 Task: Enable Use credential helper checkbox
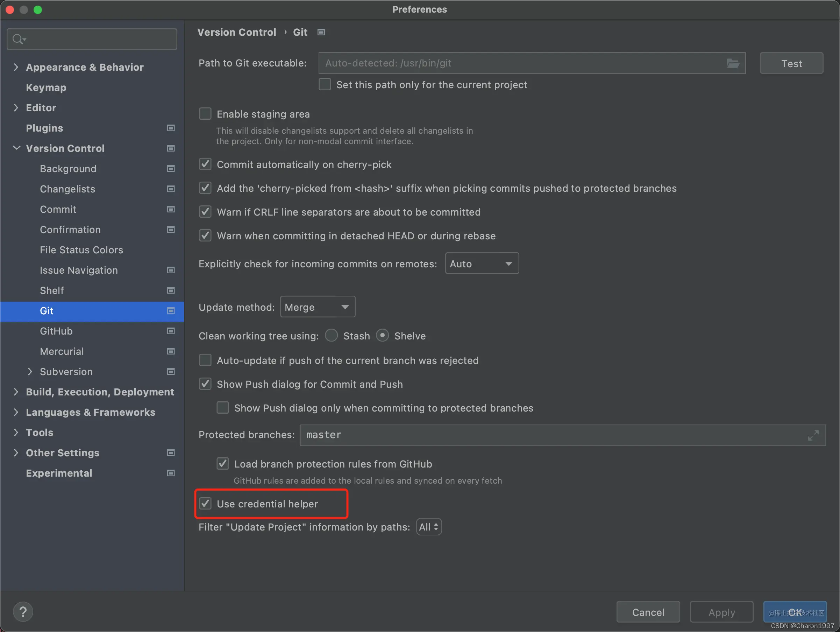tap(207, 503)
